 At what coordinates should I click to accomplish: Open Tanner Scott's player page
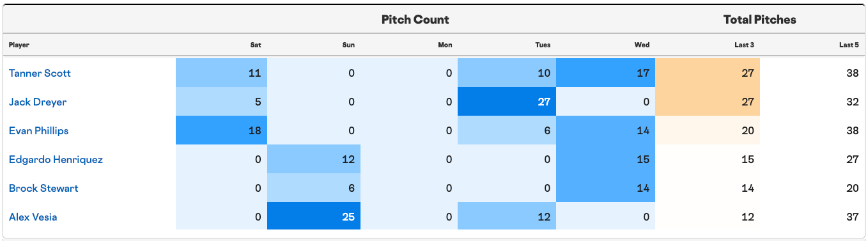(40, 73)
